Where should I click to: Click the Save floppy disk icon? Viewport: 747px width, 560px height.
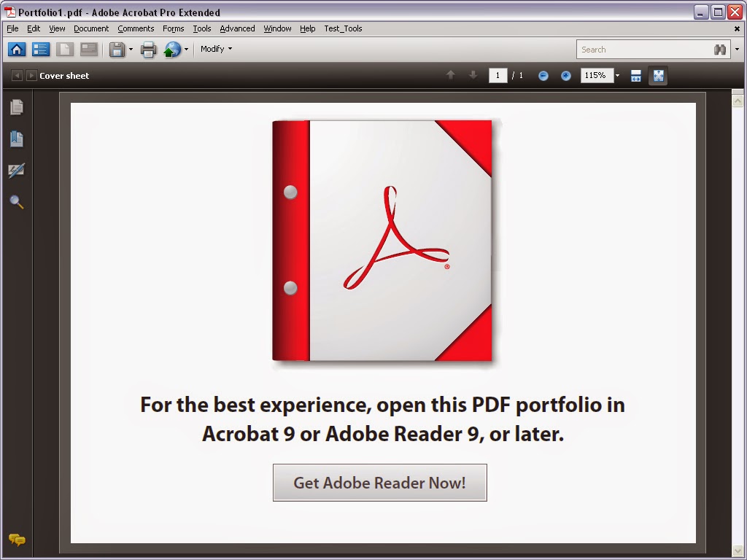tap(117, 49)
